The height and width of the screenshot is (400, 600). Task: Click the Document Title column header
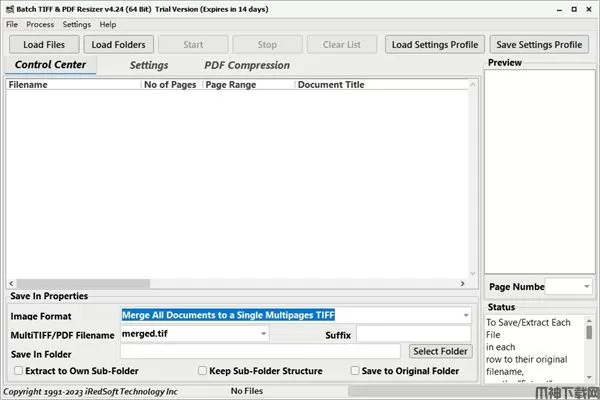click(381, 85)
